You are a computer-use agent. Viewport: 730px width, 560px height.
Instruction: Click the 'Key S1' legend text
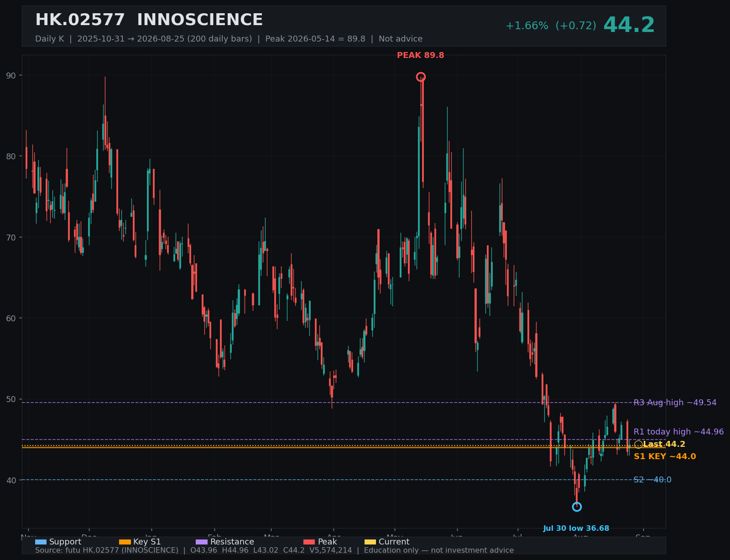[147, 542]
